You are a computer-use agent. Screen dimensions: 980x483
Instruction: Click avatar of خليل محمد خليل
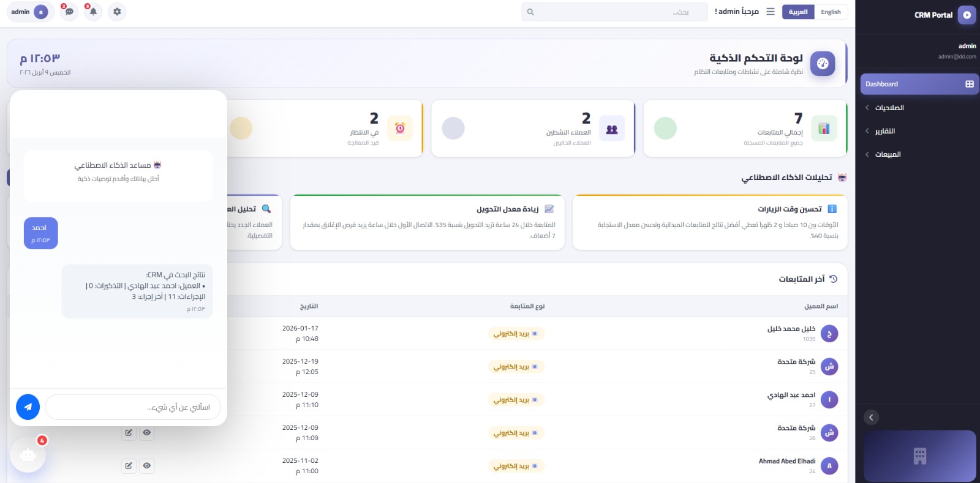829,334
